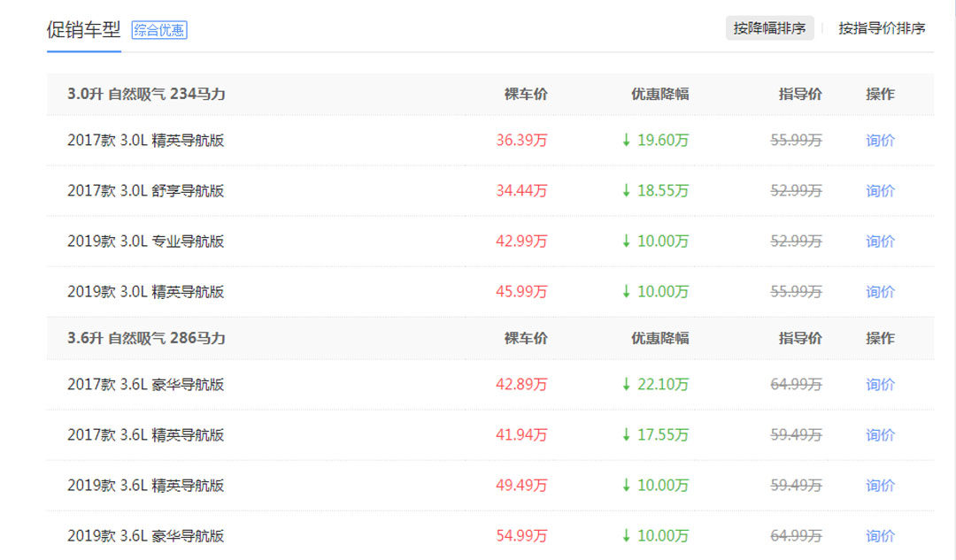956x560 pixels.
Task: Click 询价 for 2017款 3.0L 舒享导航版
Action: (880, 191)
